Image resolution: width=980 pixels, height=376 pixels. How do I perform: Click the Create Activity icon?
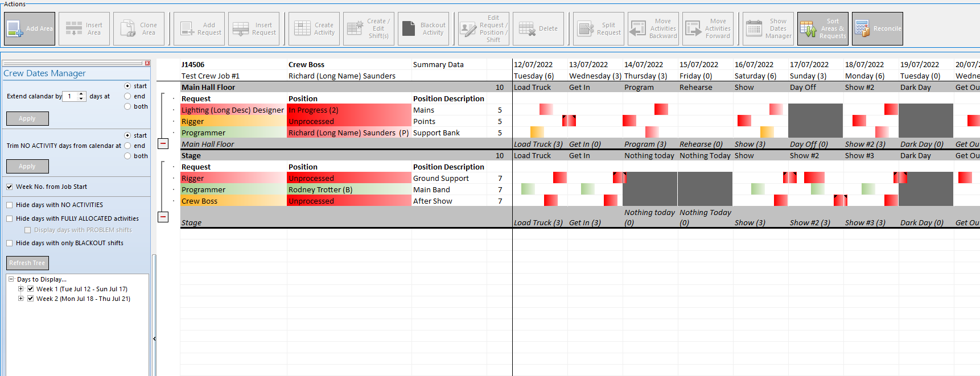(x=314, y=28)
